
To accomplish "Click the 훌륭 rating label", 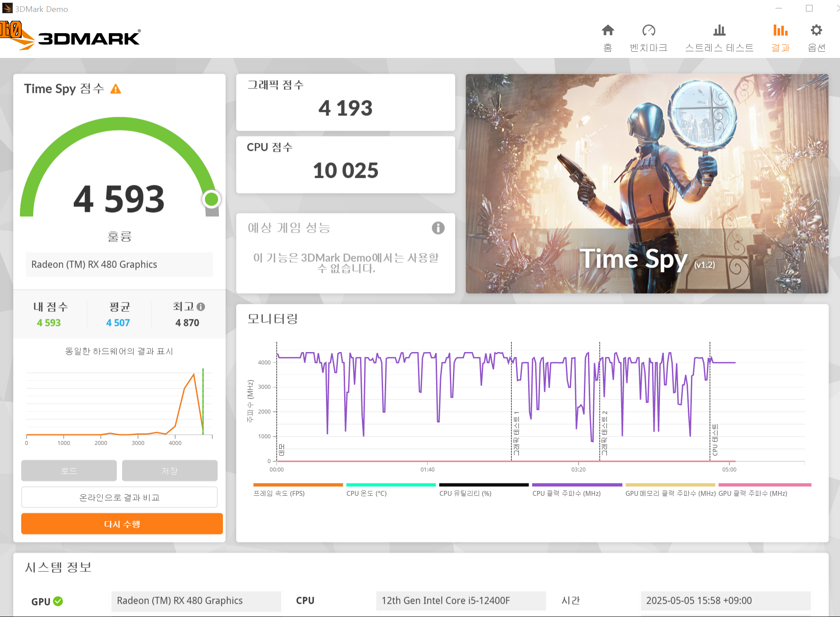I will point(119,236).
